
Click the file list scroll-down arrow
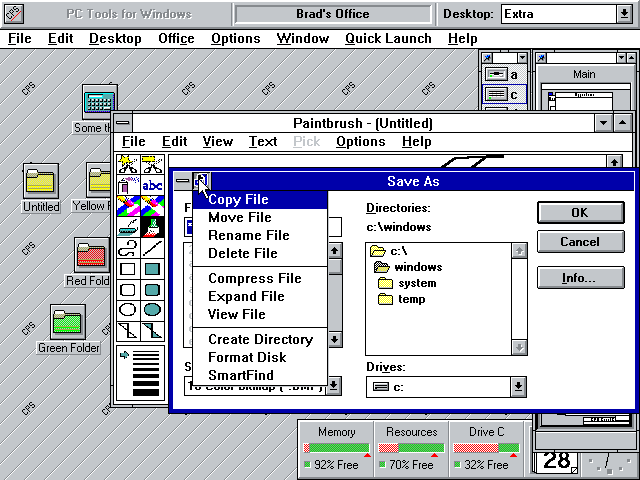(335, 340)
